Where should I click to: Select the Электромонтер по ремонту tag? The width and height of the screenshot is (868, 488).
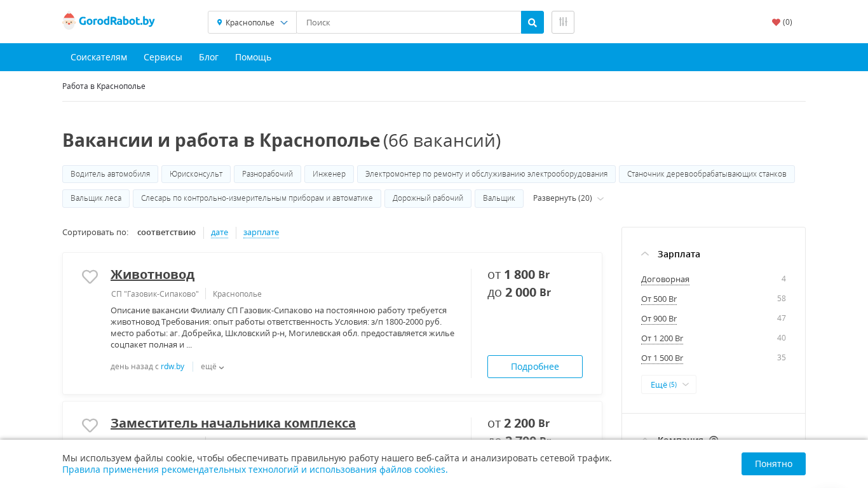(486, 174)
